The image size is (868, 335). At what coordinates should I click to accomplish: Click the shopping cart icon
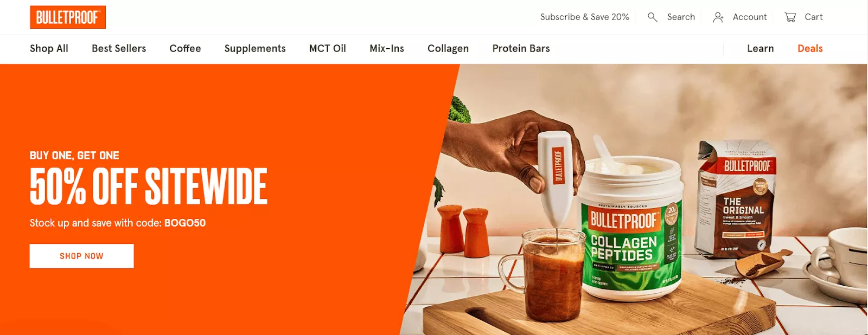point(790,17)
